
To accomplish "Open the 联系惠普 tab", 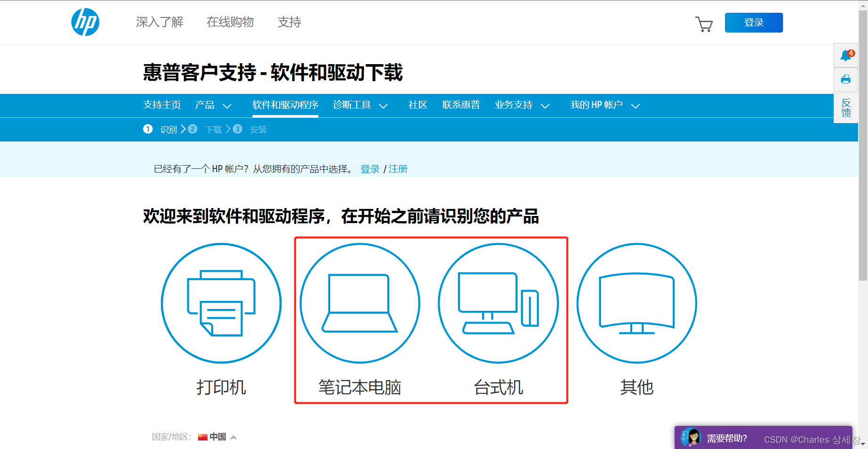I will 461,105.
